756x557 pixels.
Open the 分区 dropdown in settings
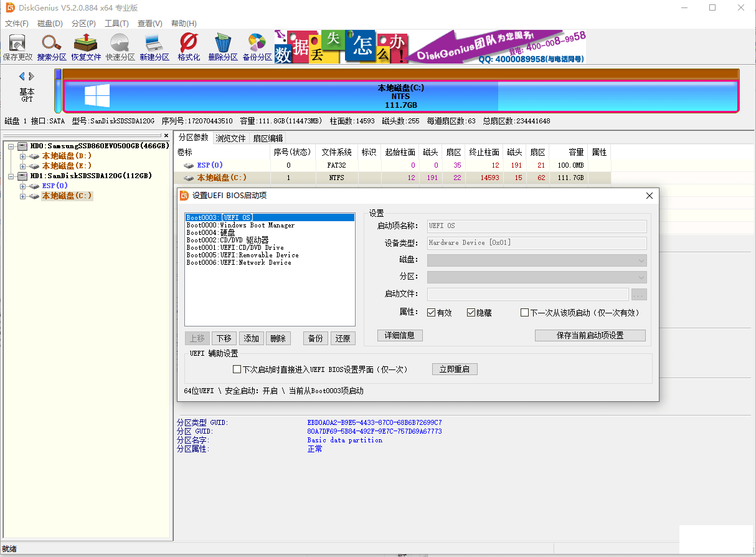point(537,277)
